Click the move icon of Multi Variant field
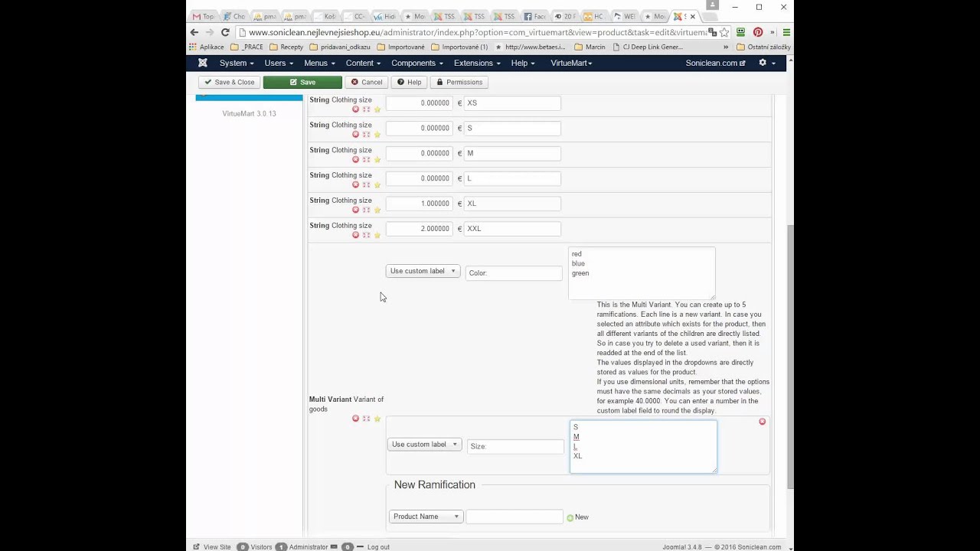Image resolution: width=980 pixels, height=551 pixels. pyautogui.click(x=366, y=419)
